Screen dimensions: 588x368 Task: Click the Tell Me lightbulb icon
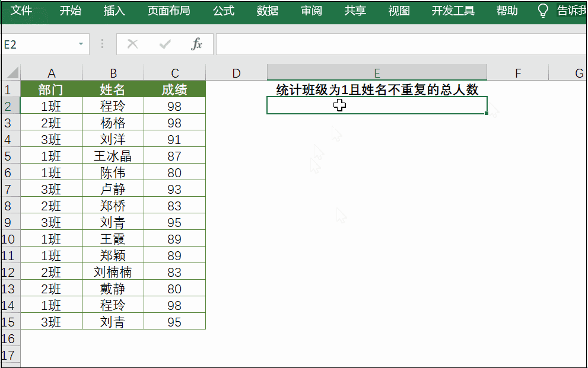[x=542, y=11]
